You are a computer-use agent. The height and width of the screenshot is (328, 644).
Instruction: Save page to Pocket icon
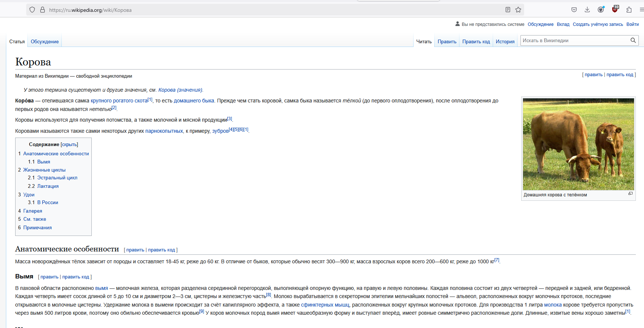click(574, 10)
